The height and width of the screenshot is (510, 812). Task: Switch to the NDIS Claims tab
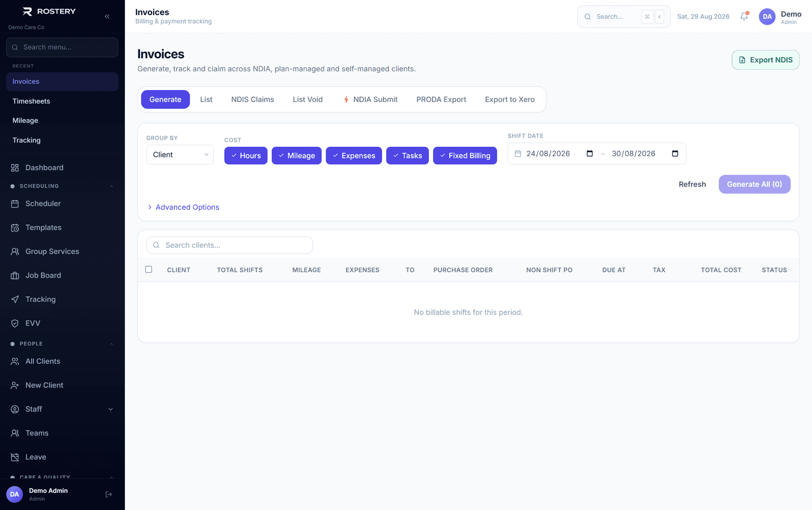[252, 99]
